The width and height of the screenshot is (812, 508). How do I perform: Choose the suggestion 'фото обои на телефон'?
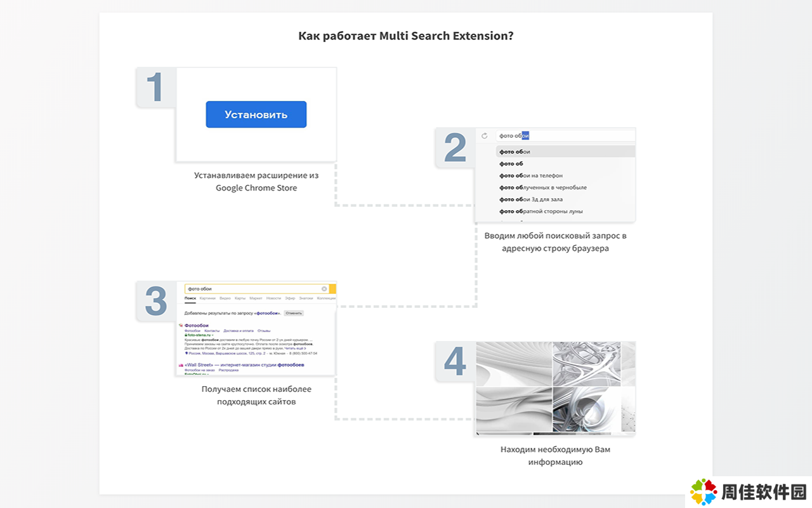pos(531,175)
